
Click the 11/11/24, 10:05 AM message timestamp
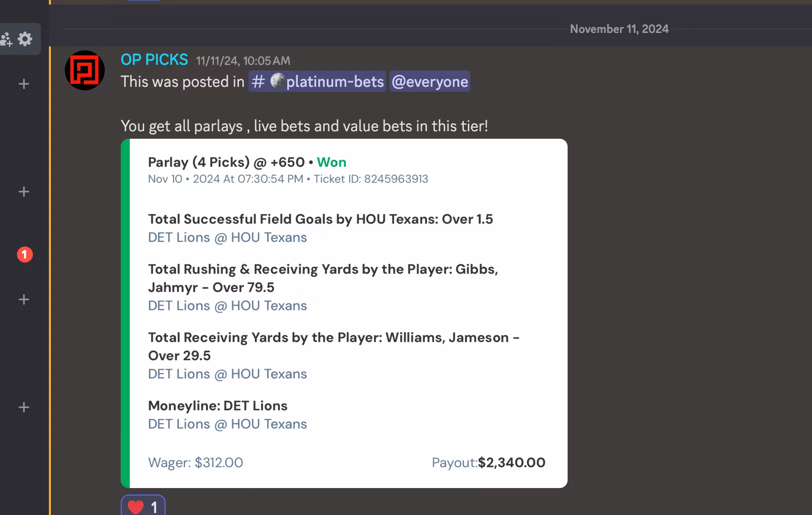point(243,61)
